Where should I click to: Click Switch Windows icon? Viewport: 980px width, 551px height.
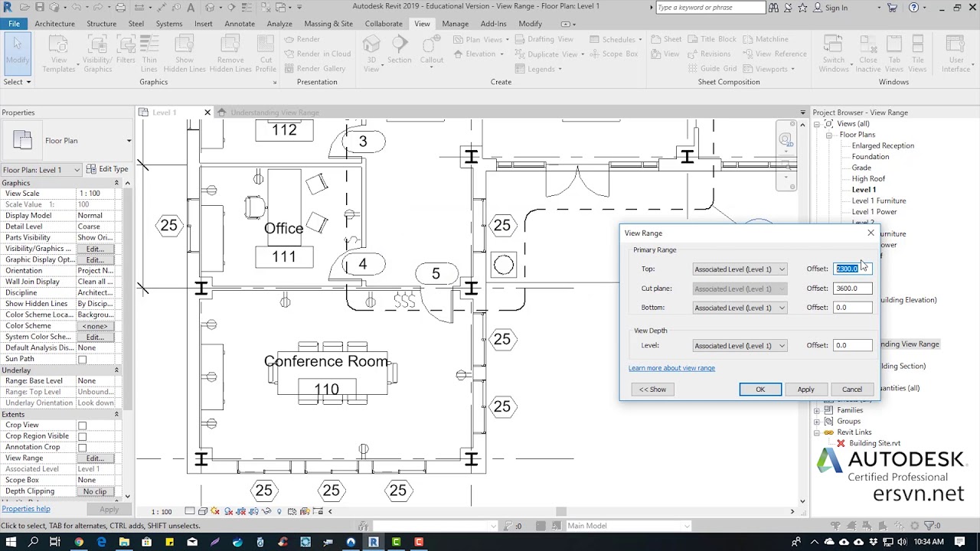click(x=834, y=54)
